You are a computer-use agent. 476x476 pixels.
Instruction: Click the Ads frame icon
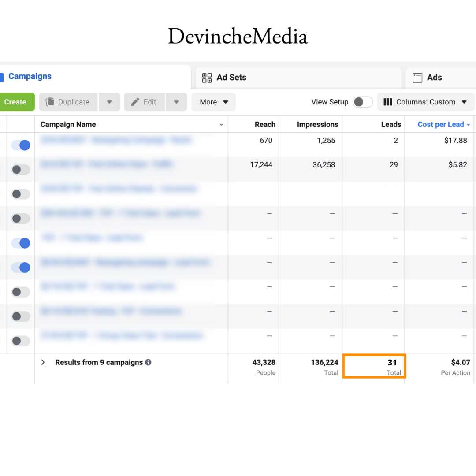click(x=417, y=78)
